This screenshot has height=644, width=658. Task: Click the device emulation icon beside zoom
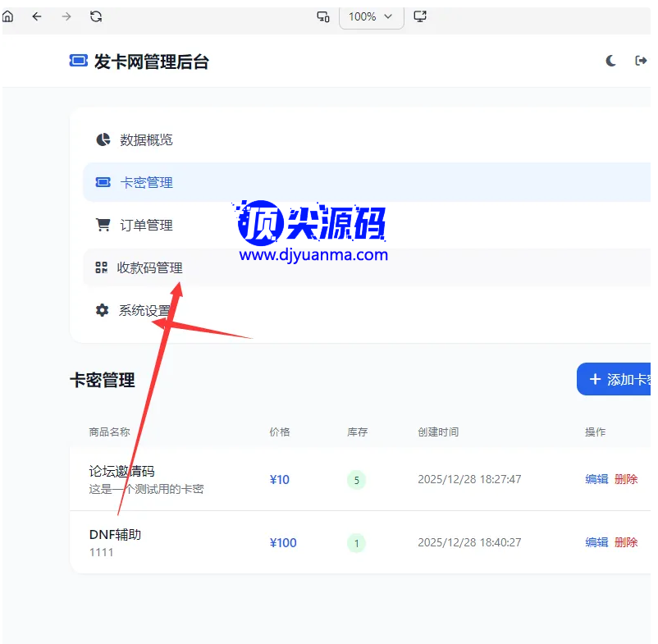pyautogui.click(x=323, y=16)
